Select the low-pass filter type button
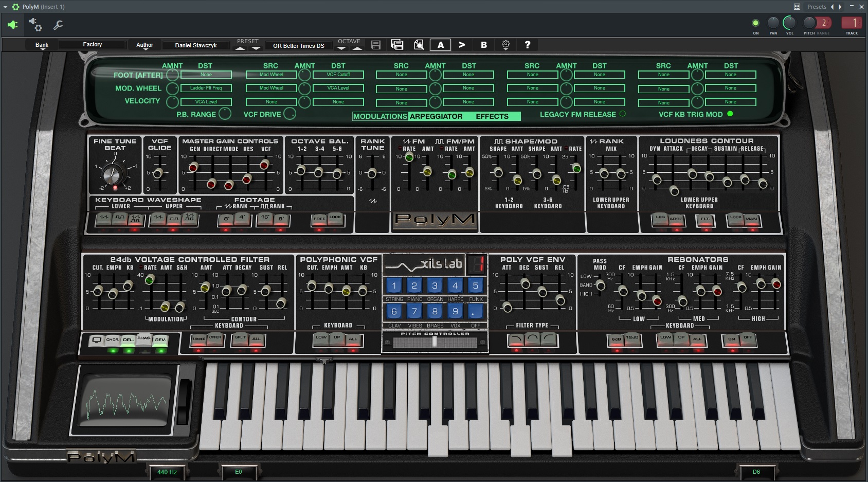Viewport: 868px width, 482px height. pyautogui.click(x=516, y=339)
